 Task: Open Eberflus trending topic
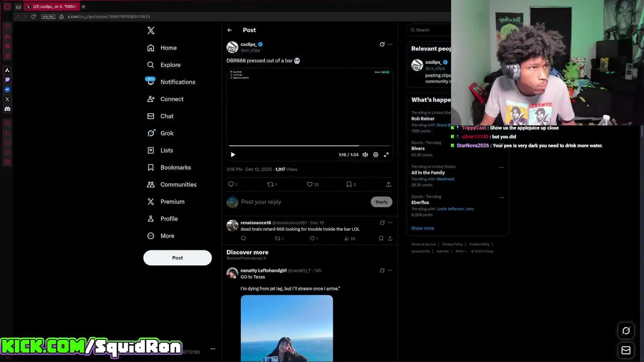click(420, 203)
